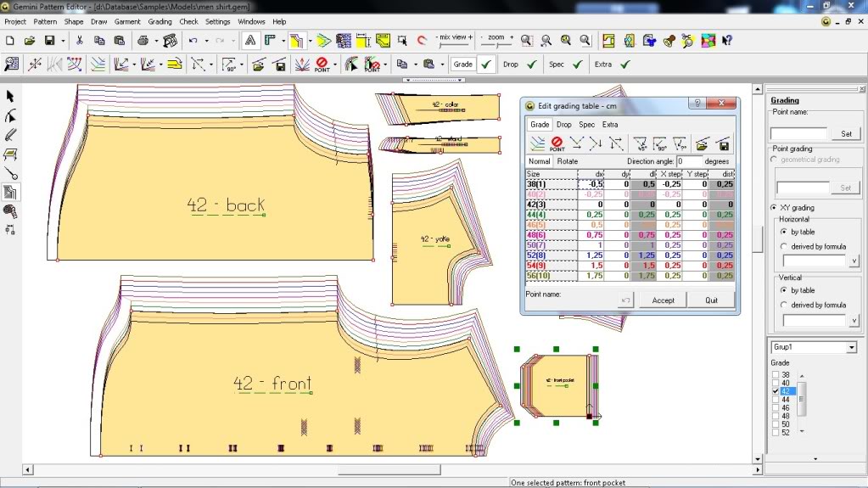Open the Grup1 dropdown list
The image size is (868, 488).
(x=851, y=348)
